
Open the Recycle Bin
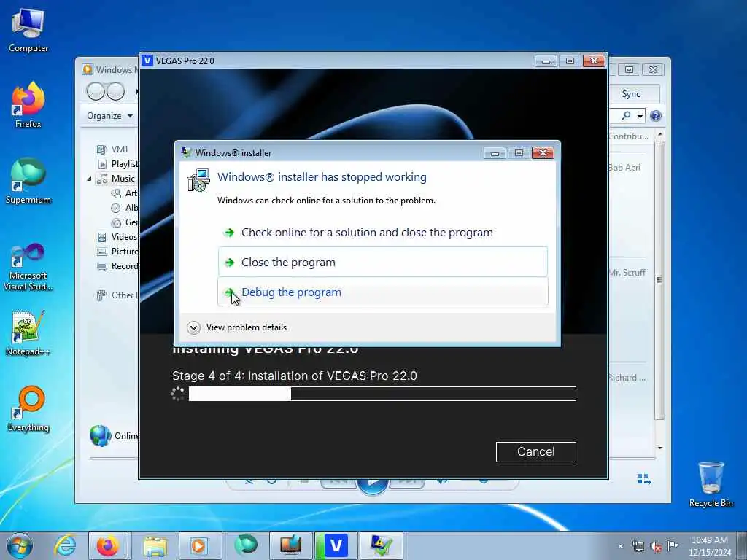(711, 484)
